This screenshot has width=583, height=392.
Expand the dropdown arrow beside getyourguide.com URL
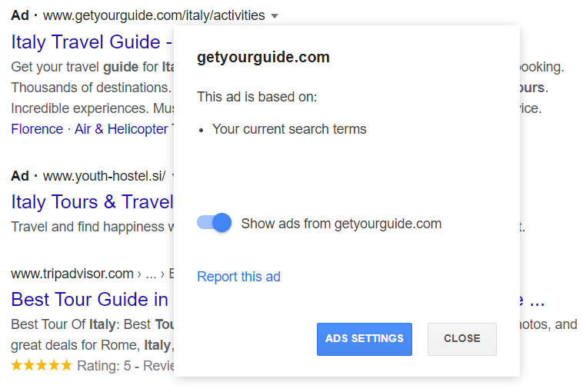[x=275, y=16]
